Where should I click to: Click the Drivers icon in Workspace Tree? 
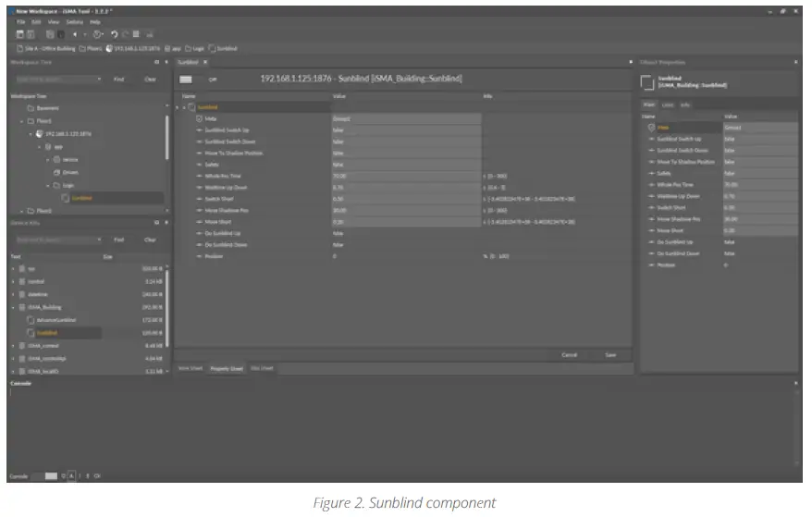(57, 173)
